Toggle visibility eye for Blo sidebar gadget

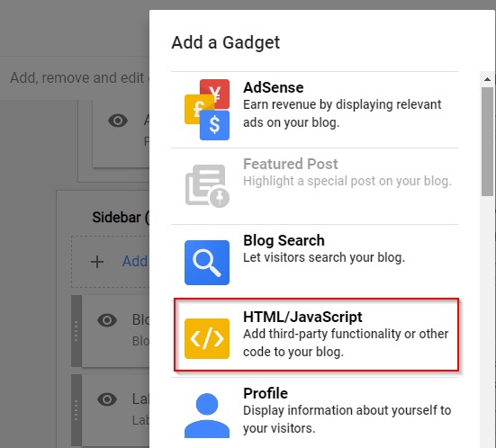(107, 320)
